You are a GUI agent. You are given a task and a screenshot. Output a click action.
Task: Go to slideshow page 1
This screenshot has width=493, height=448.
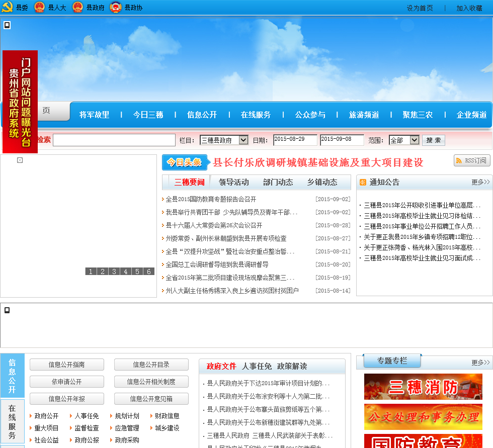pos(91,272)
